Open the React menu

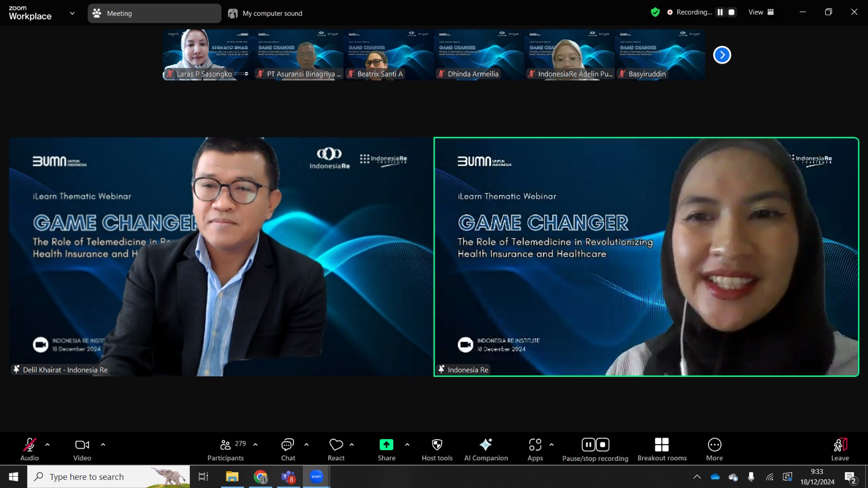point(336,450)
